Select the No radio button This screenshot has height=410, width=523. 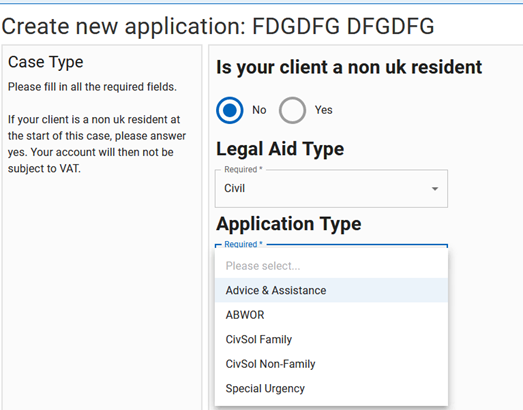[x=229, y=110]
